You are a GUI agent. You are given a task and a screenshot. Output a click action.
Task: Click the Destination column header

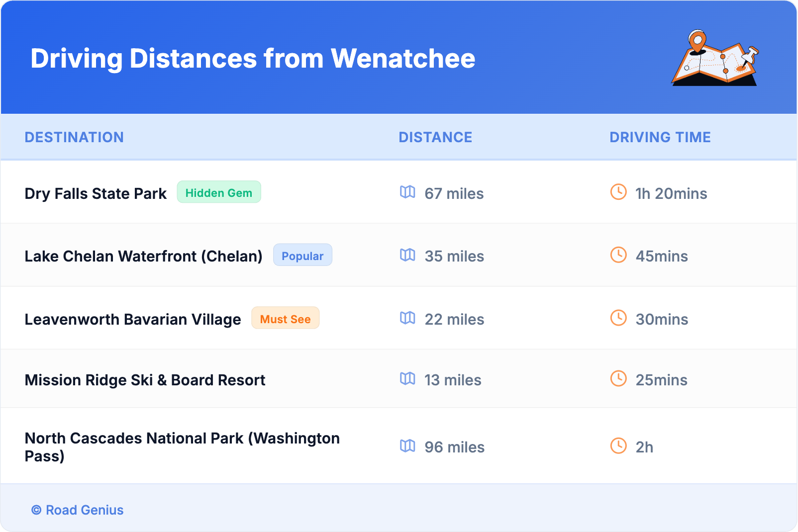coord(74,137)
